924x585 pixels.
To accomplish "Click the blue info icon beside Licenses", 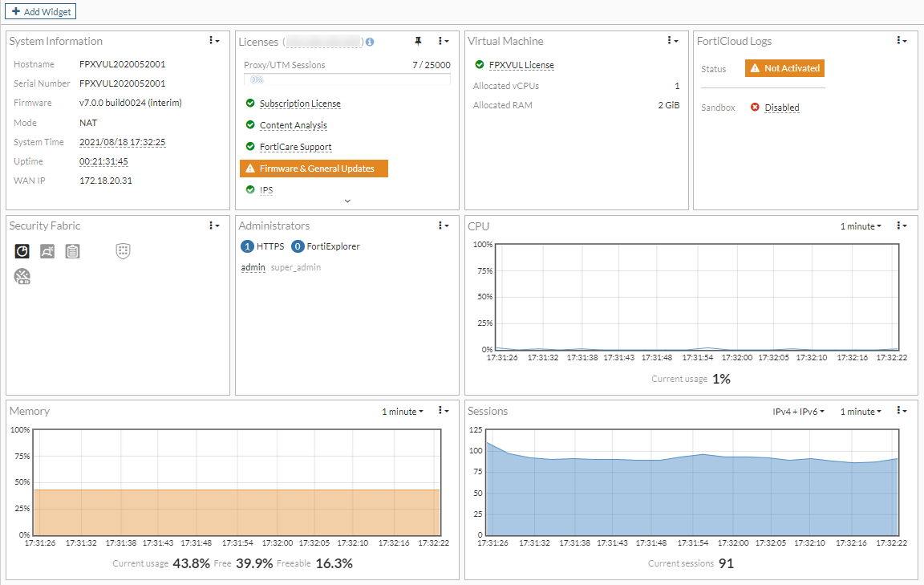I will coord(370,42).
